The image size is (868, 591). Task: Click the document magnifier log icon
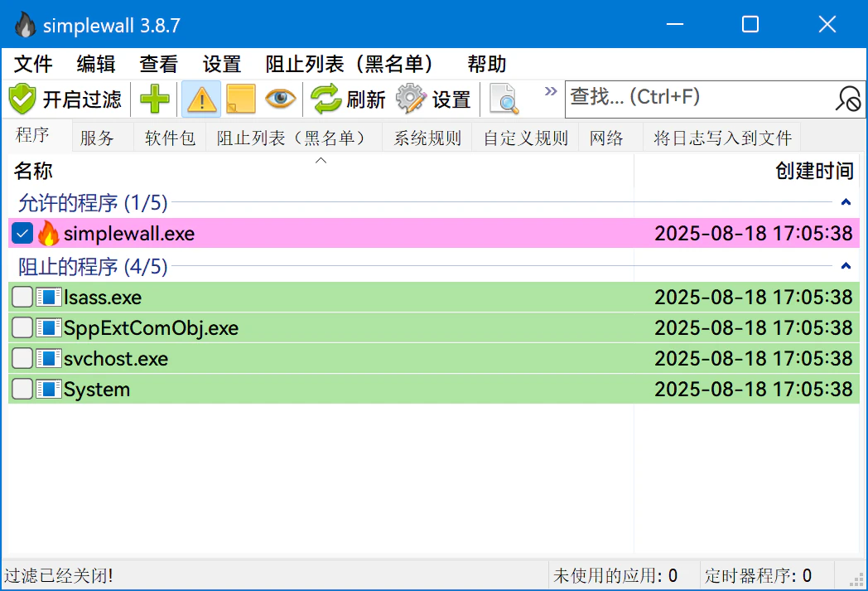[504, 99]
